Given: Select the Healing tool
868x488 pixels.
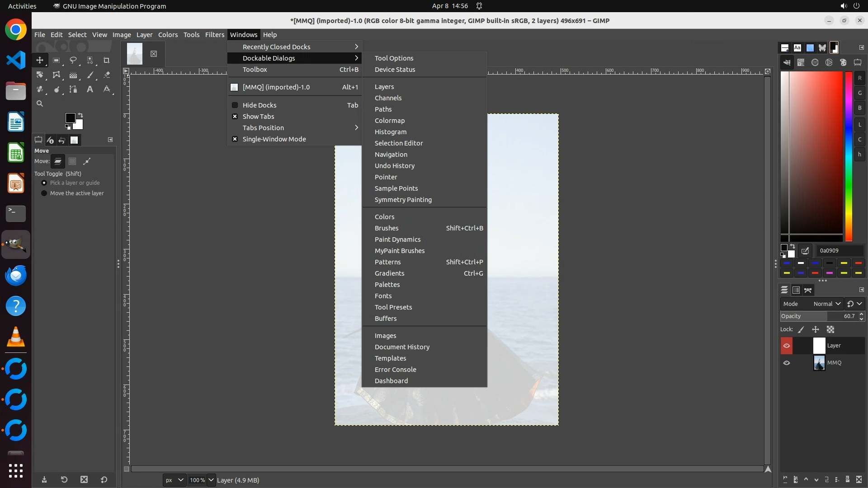Looking at the screenshot, I should [x=40, y=89].
